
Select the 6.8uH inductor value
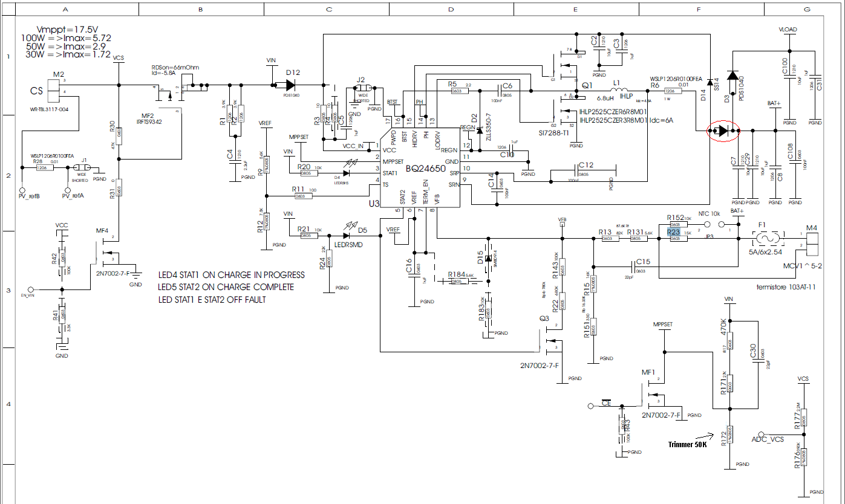point(606,98)
